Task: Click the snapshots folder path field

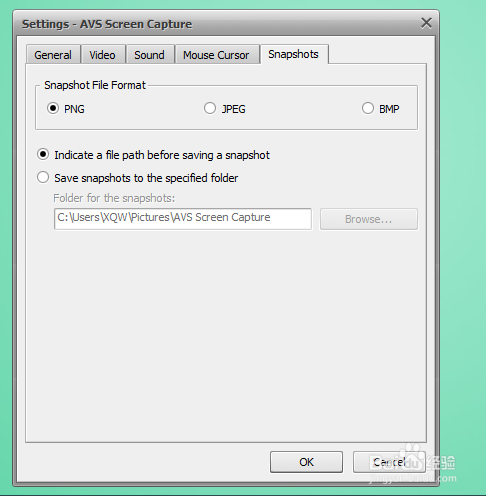Action: tap(183, 219)
